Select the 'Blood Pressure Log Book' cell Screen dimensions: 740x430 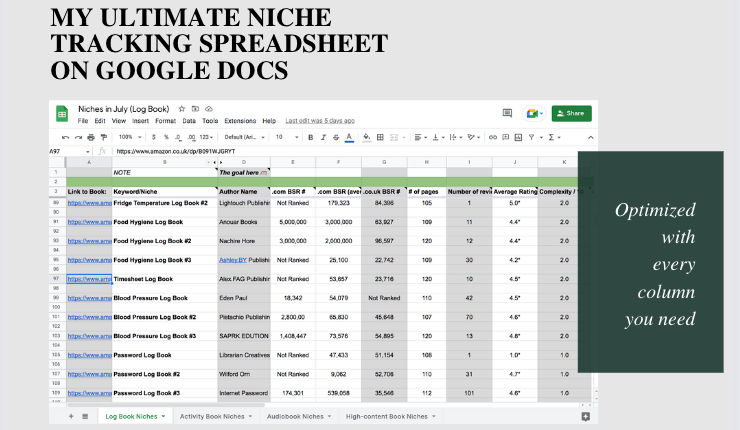tap(165, 298)
